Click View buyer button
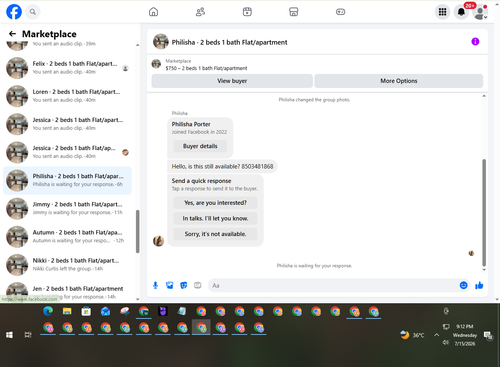Viewport: 500px width, 367px height. (x=232, y=81)
